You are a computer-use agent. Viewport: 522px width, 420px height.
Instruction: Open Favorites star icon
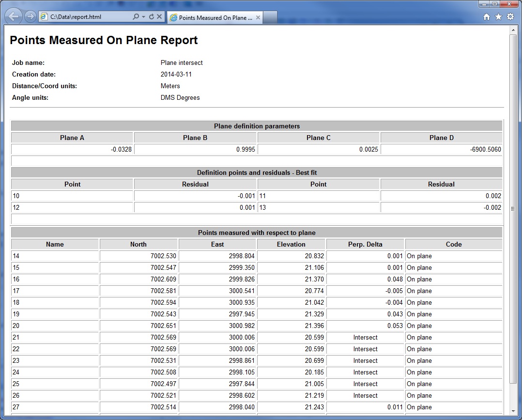pyautogui.click(x=498, y=17)
